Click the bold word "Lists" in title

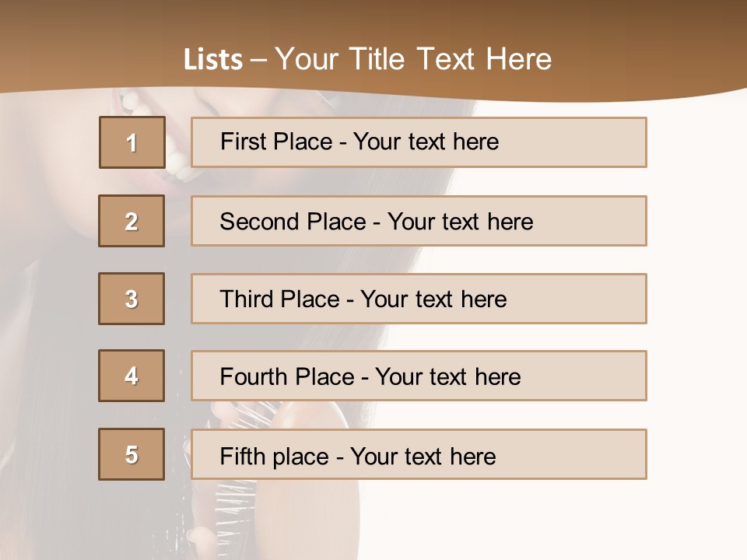pos(212,60)
